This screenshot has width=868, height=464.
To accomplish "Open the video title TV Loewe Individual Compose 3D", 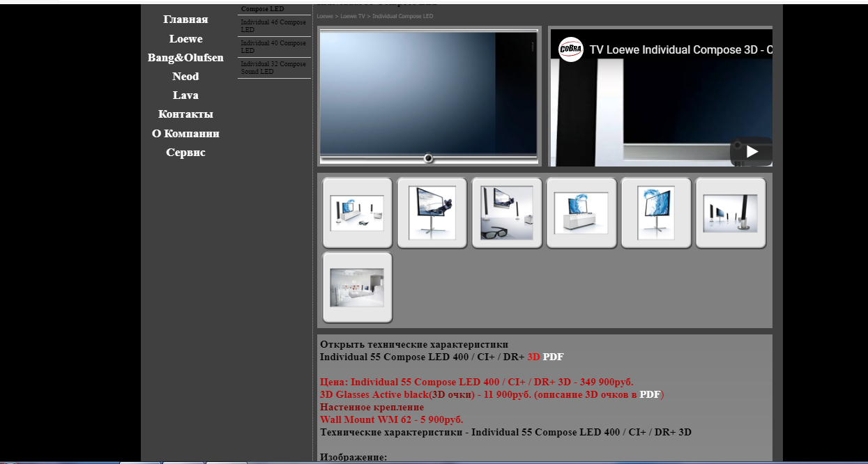I will click(x=680, y=50).
